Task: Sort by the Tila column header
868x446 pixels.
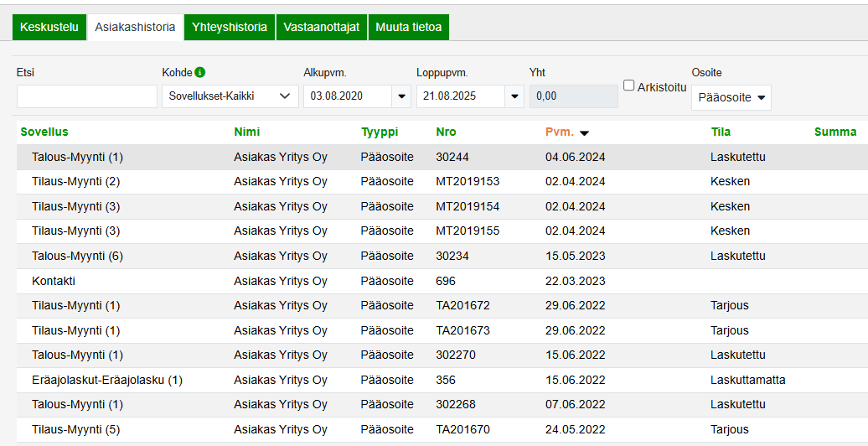Action: pyautogui.click(x=721, y=132)
